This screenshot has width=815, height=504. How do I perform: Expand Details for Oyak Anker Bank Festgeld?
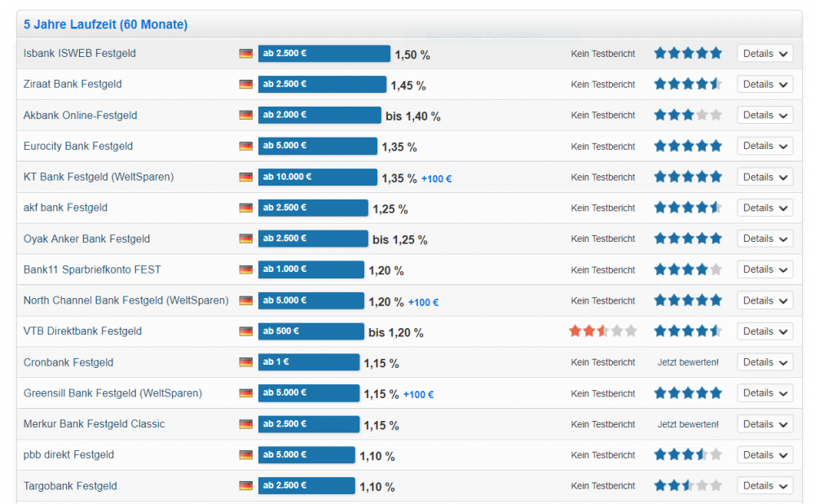pyautogui.click(x=765, y=239)
